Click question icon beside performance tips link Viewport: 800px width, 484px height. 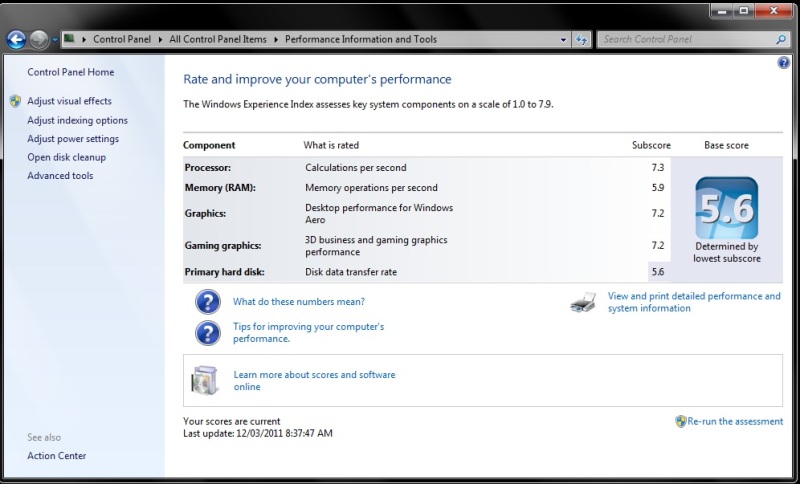[x=207, y=332]
